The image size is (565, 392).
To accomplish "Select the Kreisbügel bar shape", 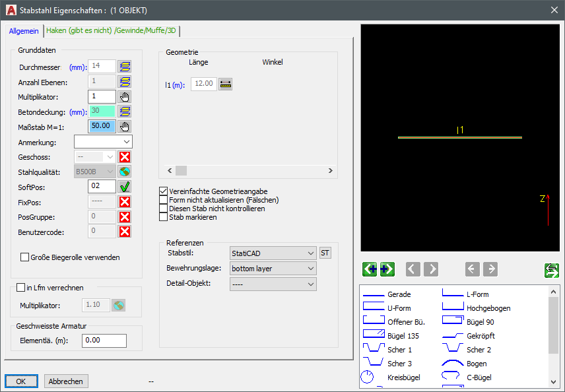I will (x=391, y=377).
